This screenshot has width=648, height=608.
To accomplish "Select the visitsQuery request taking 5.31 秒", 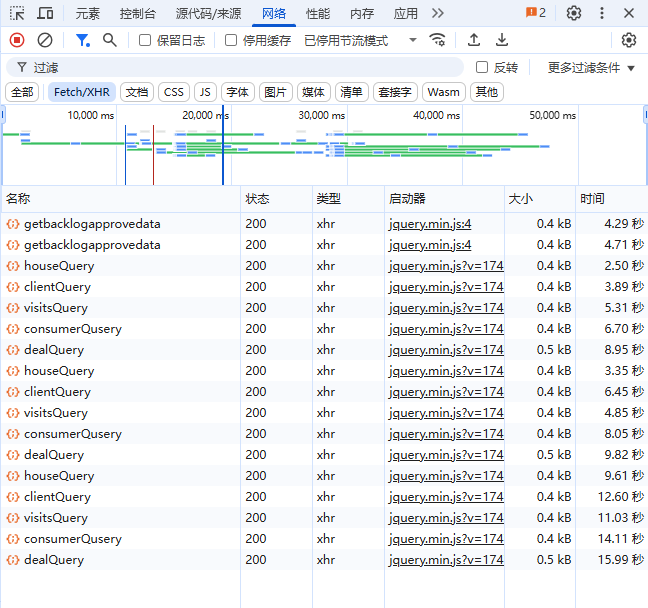I will point(324,308).
